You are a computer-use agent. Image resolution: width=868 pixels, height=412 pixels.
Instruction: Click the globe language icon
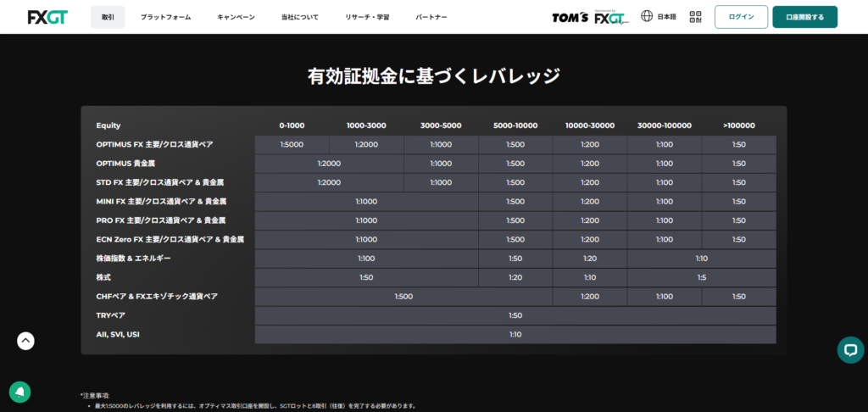pyautogui.click(x=647, y=17)
